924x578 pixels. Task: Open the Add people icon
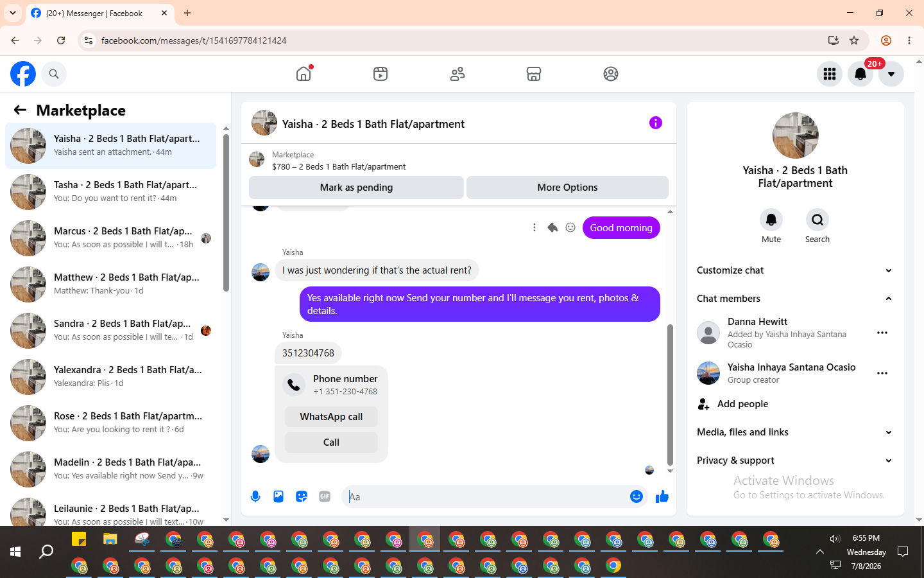coord(704,404)
